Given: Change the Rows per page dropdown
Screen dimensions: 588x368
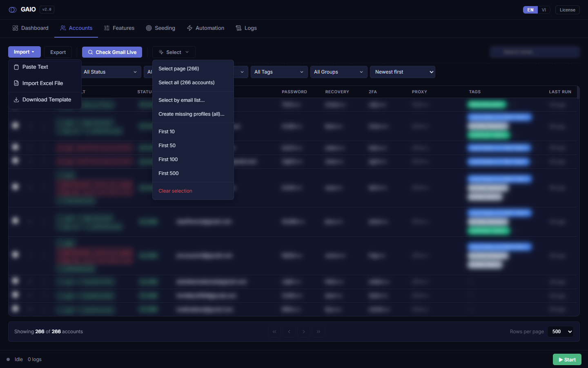Looking at the screenshot, I should click(560, 332).
